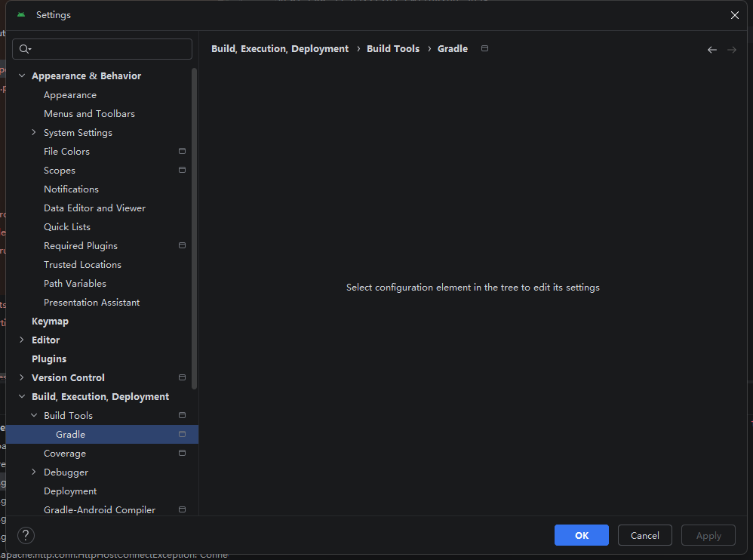Image resolution: width=753 pixels, height=560 pixels.
Task: Expand the Debugger node
Action: [34, 472]
